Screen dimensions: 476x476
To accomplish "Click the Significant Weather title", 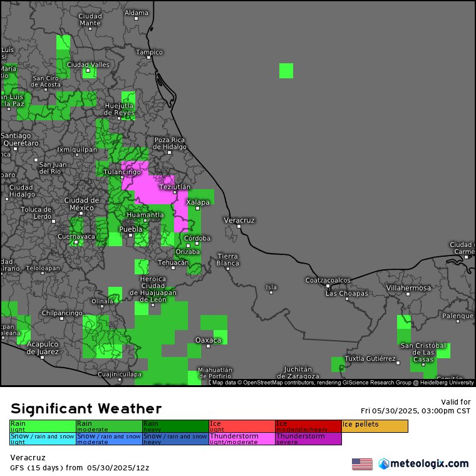I will [x=86, y=408].
